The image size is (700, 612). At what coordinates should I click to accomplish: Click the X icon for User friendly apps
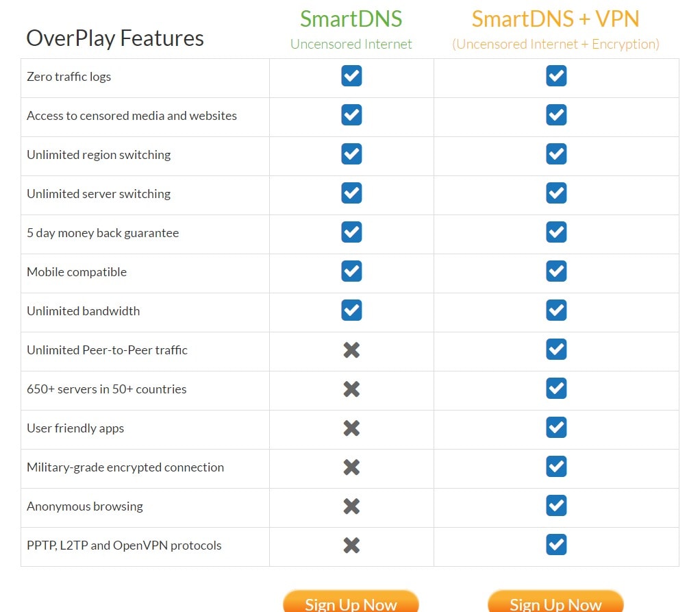click(352, 428)
